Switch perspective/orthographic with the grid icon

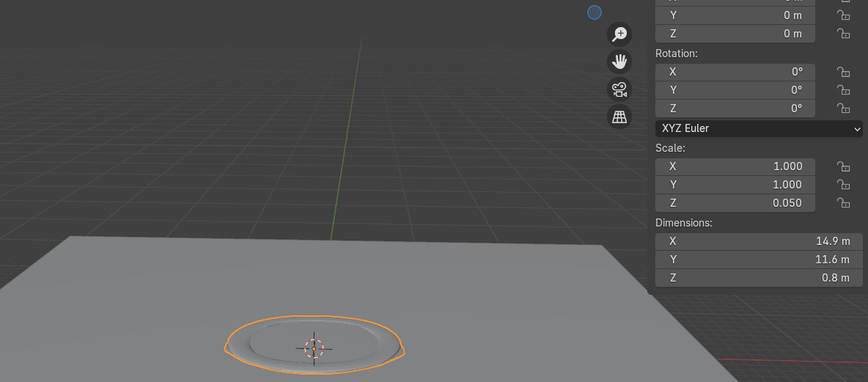pos(619,117)
